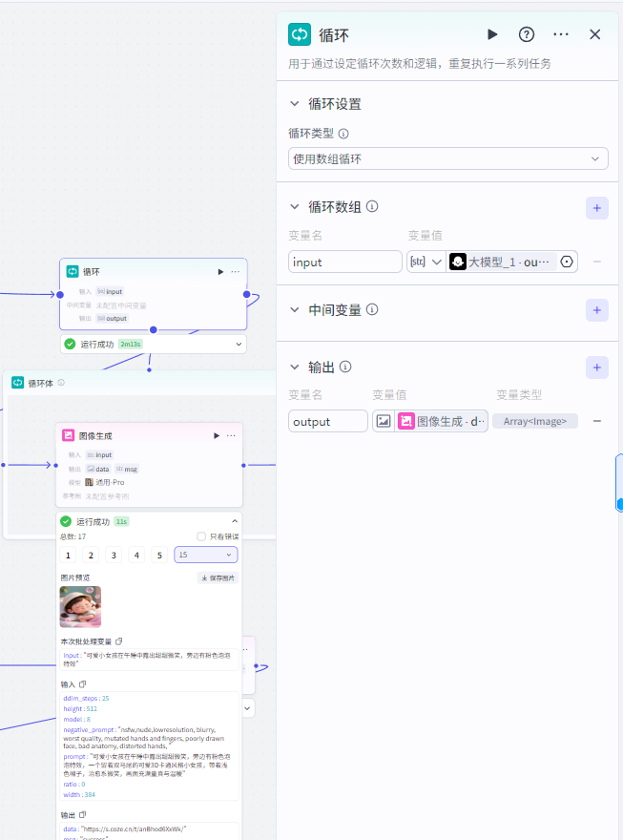This screenshot has height=840, width=623.
Task: Add a new 循环数组 variable
Action: tap(597, 208)
